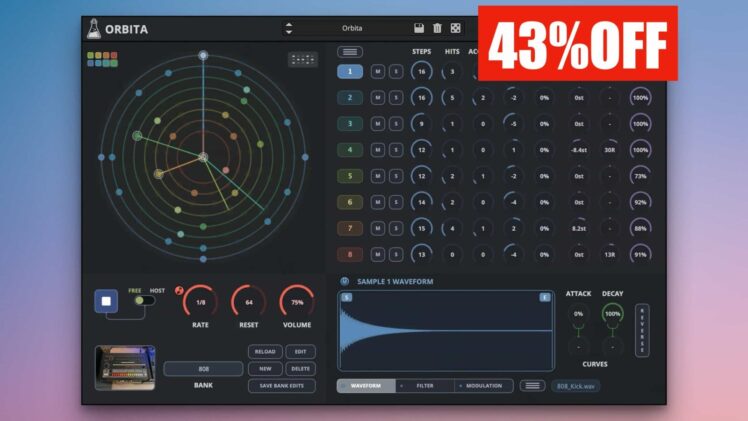This screenshot has height=421, width=748.
Task: Randomize with the dice icon
Action: tap(456, 28)
